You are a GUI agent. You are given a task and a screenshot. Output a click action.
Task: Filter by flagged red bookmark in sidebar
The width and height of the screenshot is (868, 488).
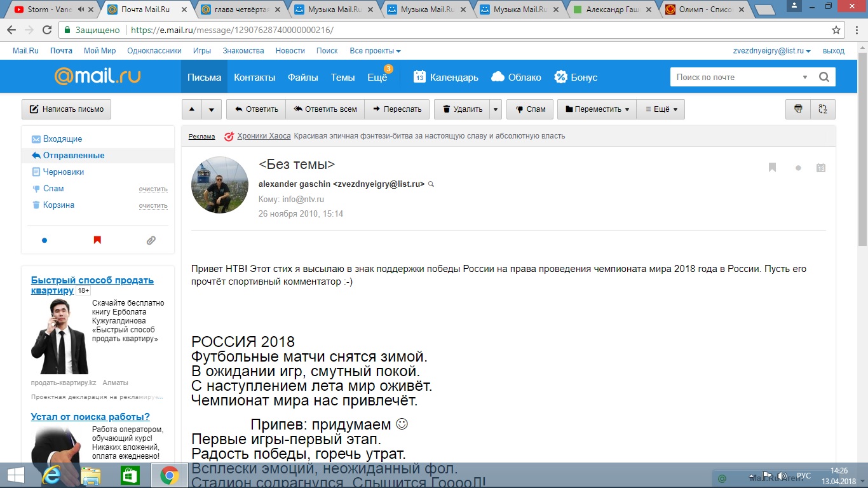tap(97, 240)
